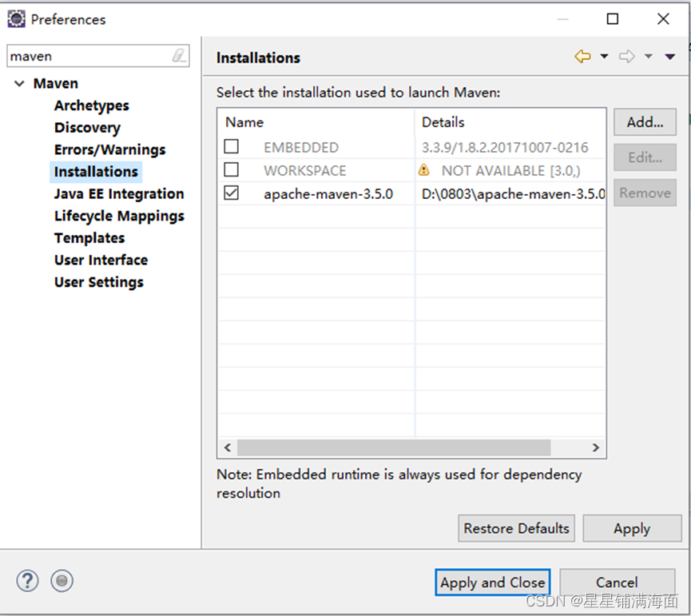Open the forward history dropdown arrow
This screenshot has height=616, width=691.
(648, 57)
